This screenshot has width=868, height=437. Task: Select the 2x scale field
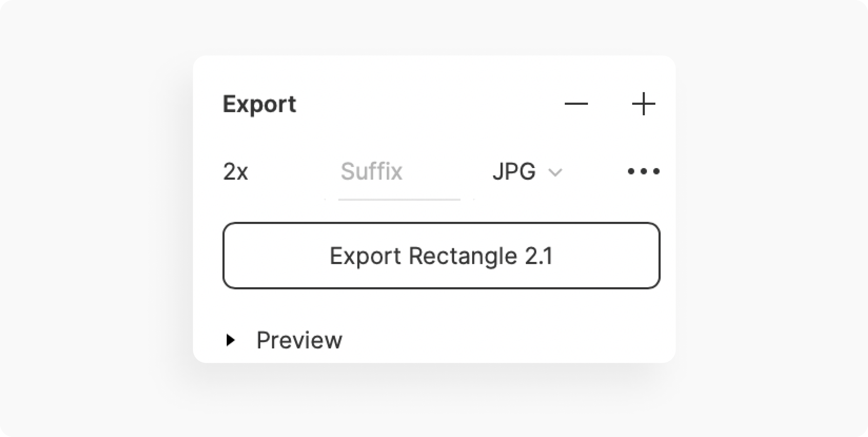point(236,172)
